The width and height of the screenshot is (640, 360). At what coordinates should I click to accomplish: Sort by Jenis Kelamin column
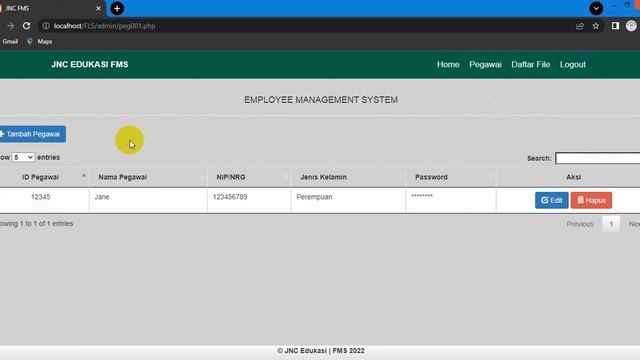[x=348, y=177]
